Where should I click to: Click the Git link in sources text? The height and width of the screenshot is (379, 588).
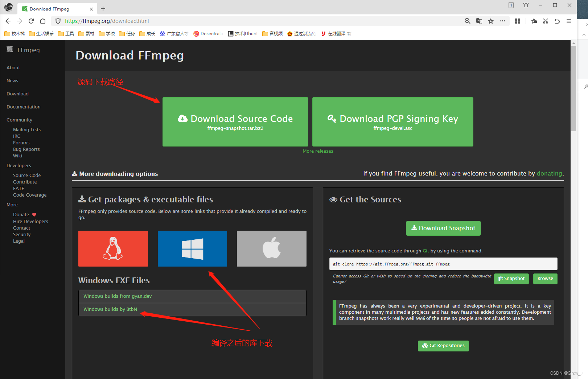[x=426, y=251]
